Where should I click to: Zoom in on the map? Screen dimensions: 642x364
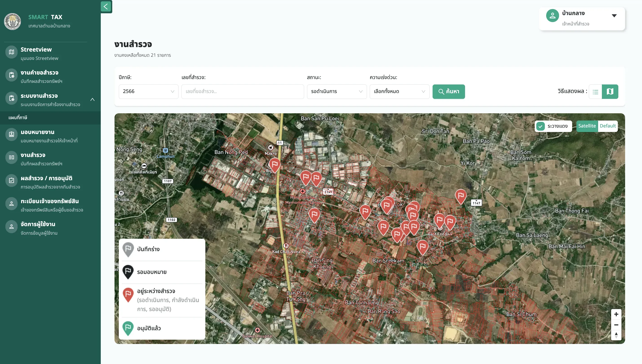pyautogui.click(x=616, y=314)
